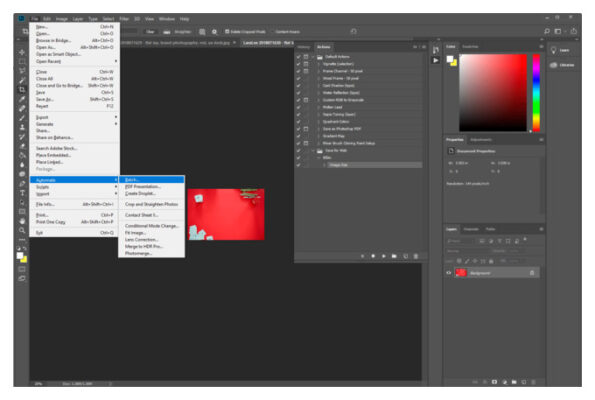Click the create new set folder icon in Actions
Screen dimensions: 595x400
pos(394,256)
